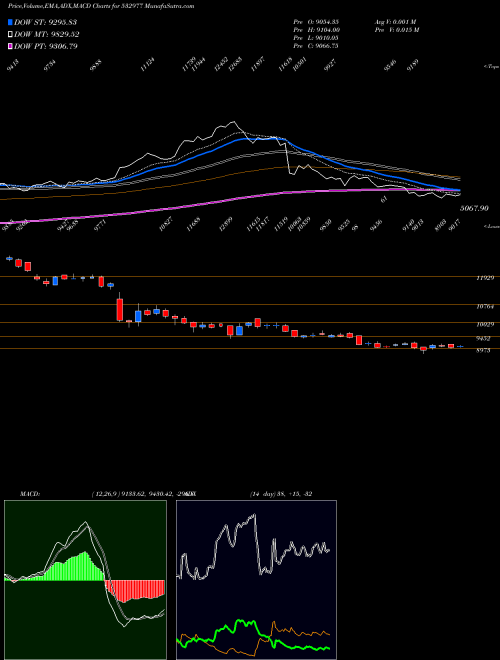This screenshot has width=500, height=660.
Task: Click the 5067.90 price label
Action: 474,208
